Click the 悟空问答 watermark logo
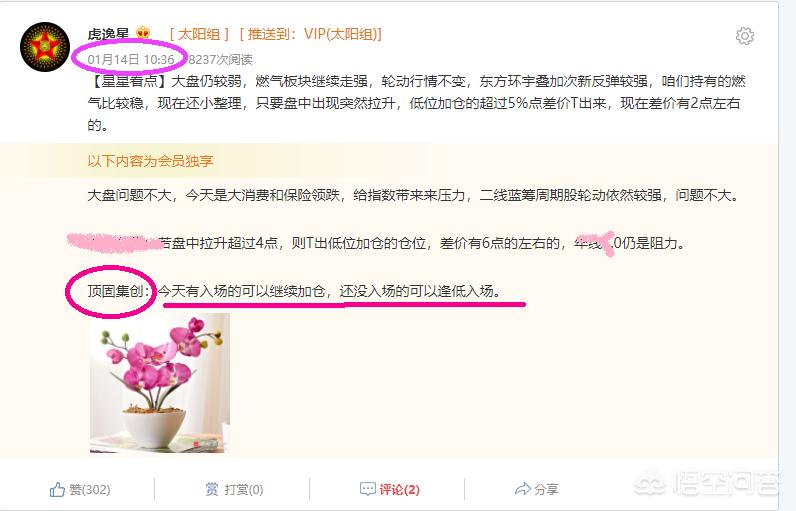Viewport: 796px width, 511px height. 707,482
